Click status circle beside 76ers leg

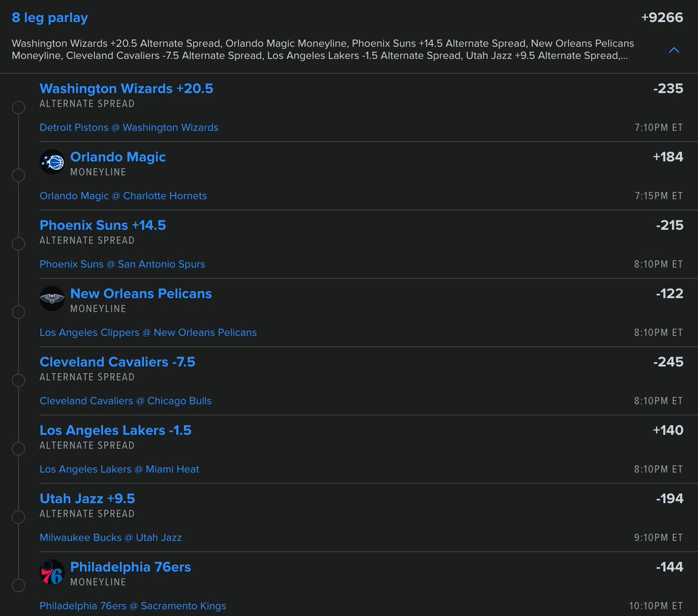(x=19, y=585)
